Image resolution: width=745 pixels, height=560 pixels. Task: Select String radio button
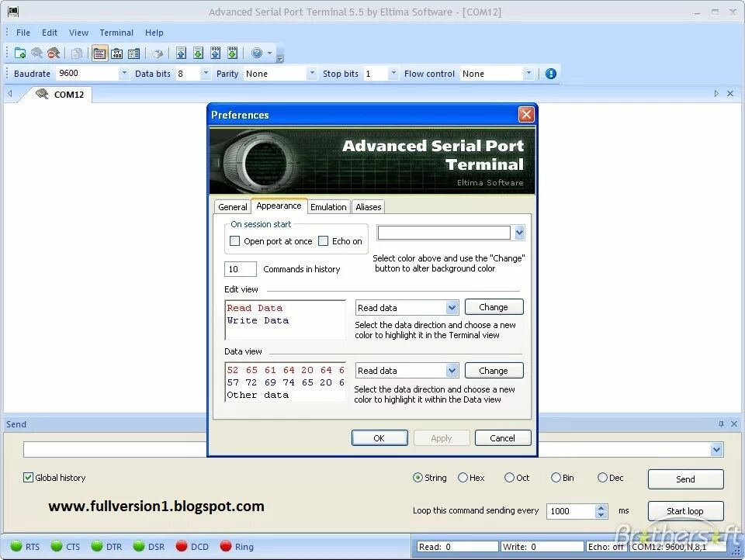418,477
